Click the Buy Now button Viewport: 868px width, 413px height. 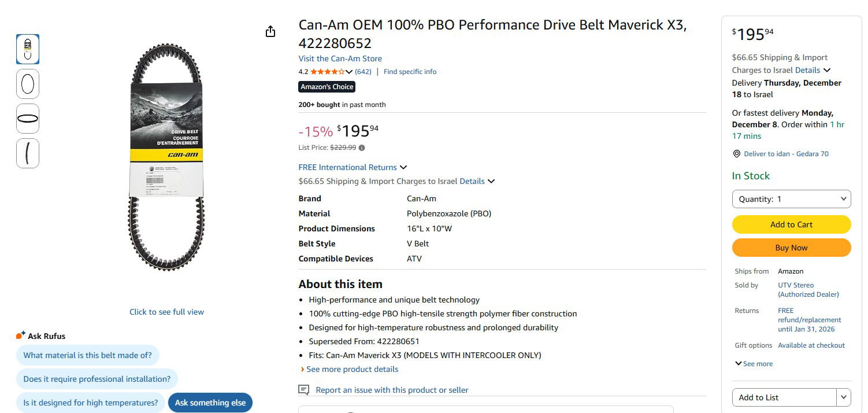pos(791,248)
